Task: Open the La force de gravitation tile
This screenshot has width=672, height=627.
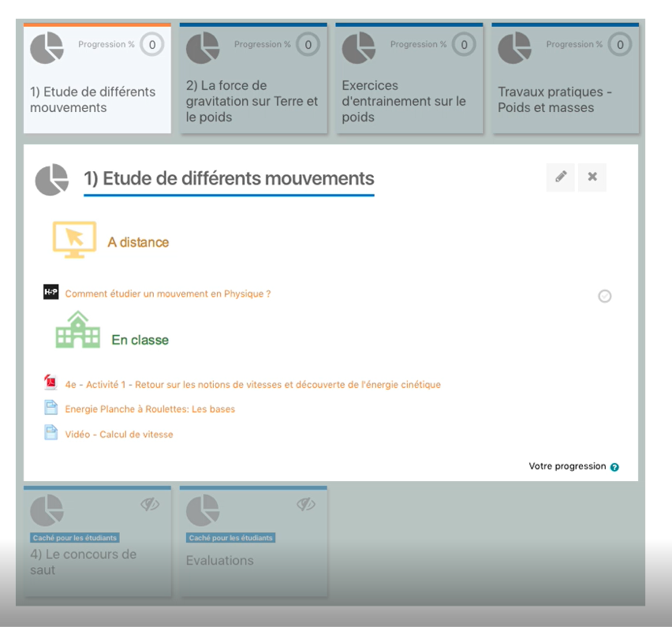Action: [x=253, y=101]
